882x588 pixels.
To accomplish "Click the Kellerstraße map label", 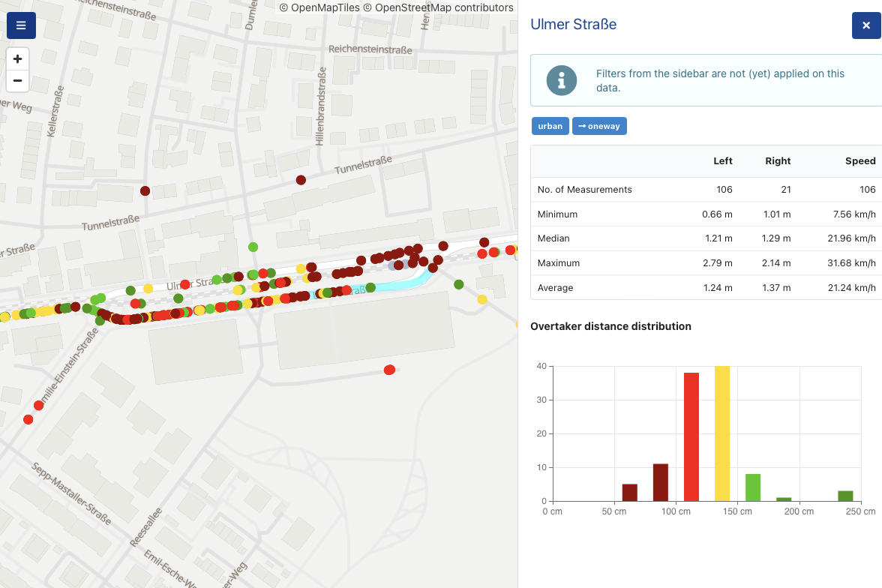I will coord(55,112).
